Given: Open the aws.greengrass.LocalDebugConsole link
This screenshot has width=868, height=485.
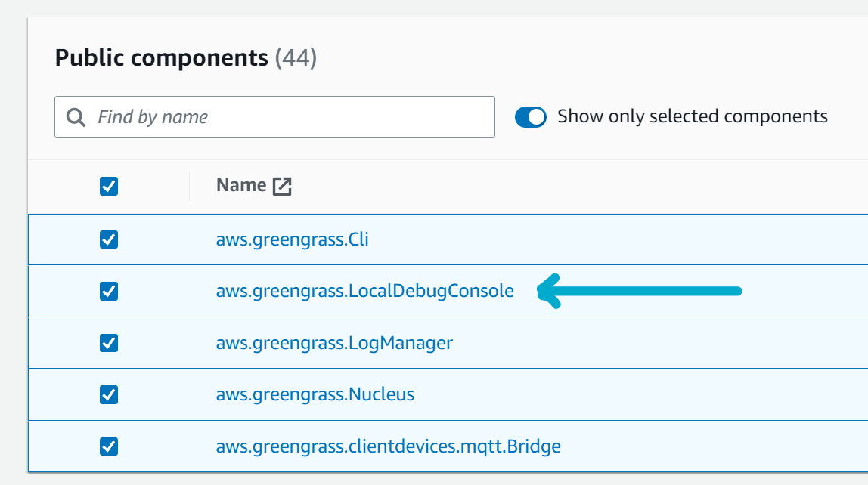Looking at the screenshot, I should (364, 291).
